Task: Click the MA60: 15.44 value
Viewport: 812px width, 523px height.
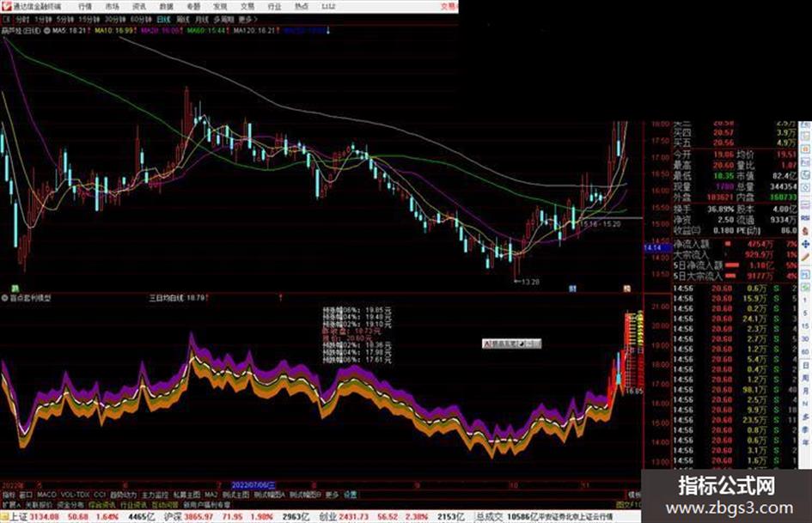Action: [x=206, y=31]
